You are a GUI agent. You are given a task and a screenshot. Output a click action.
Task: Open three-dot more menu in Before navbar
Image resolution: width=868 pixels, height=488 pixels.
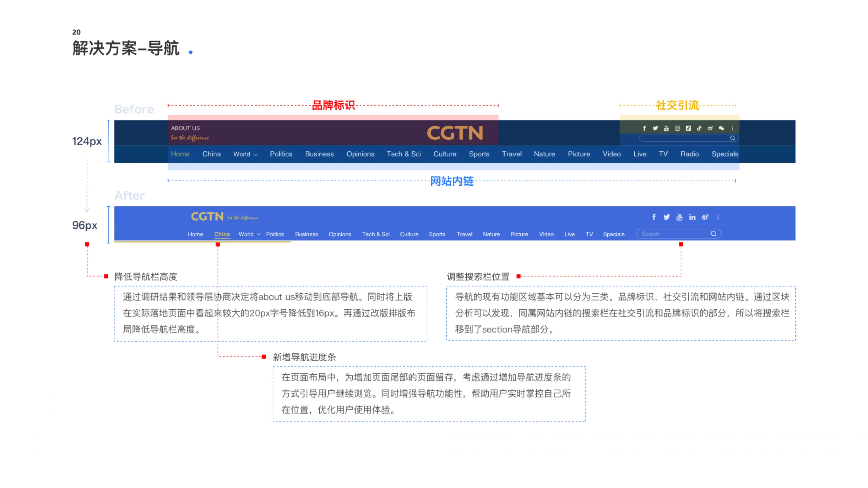click(x=733, y=128)
